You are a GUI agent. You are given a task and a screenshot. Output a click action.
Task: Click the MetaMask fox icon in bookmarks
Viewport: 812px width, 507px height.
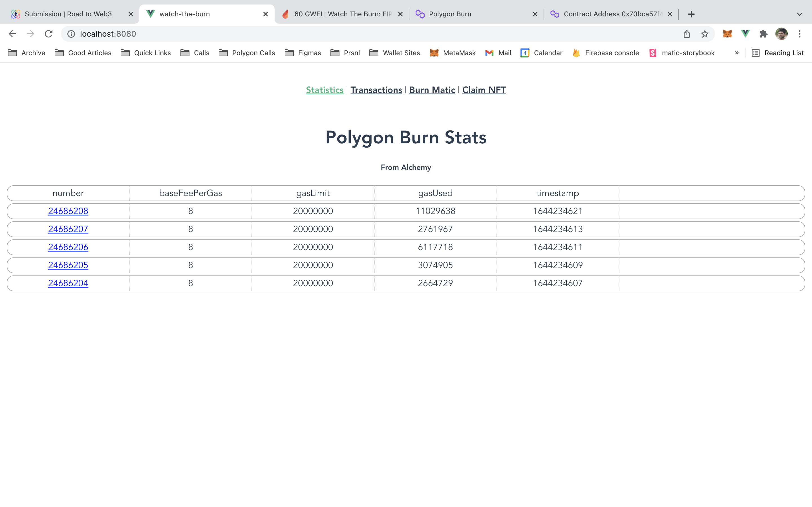433,53
